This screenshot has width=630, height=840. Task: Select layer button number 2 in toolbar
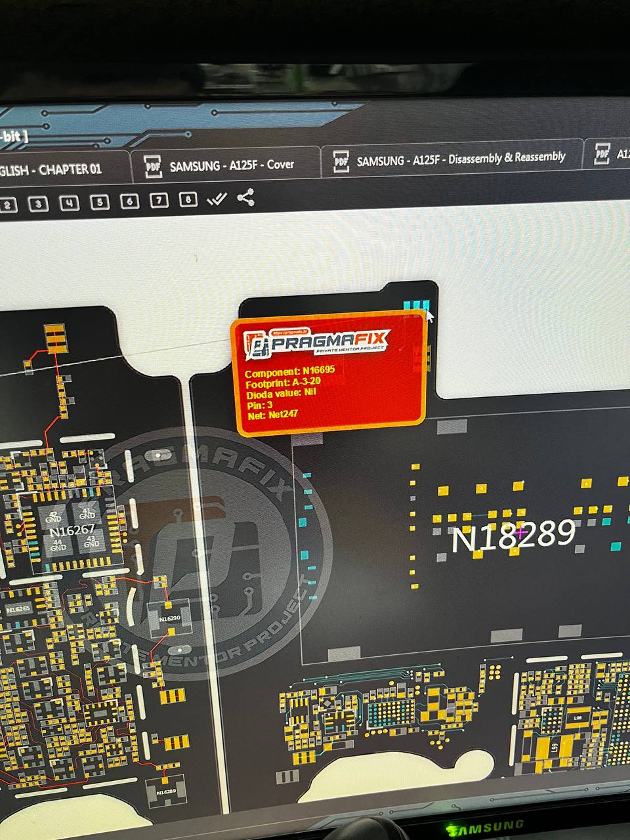[8, 205]
